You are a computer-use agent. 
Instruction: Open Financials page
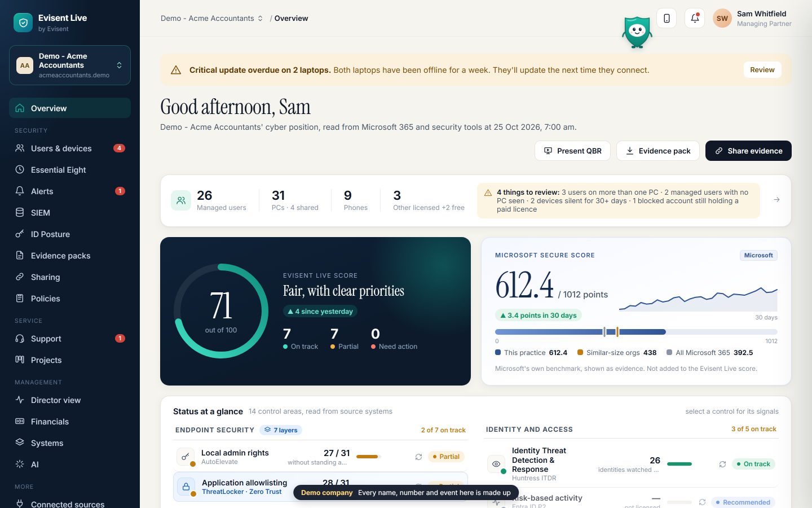click(x=70, y=422)
